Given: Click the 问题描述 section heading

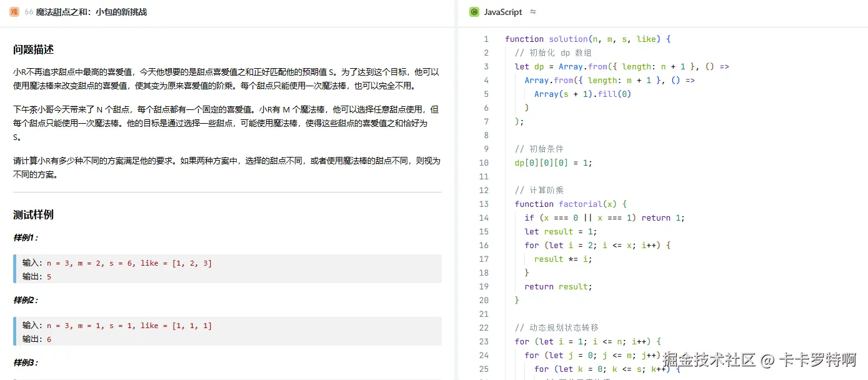Looking at the screenshot, I should pyautogui.click(x=31, y=49).
